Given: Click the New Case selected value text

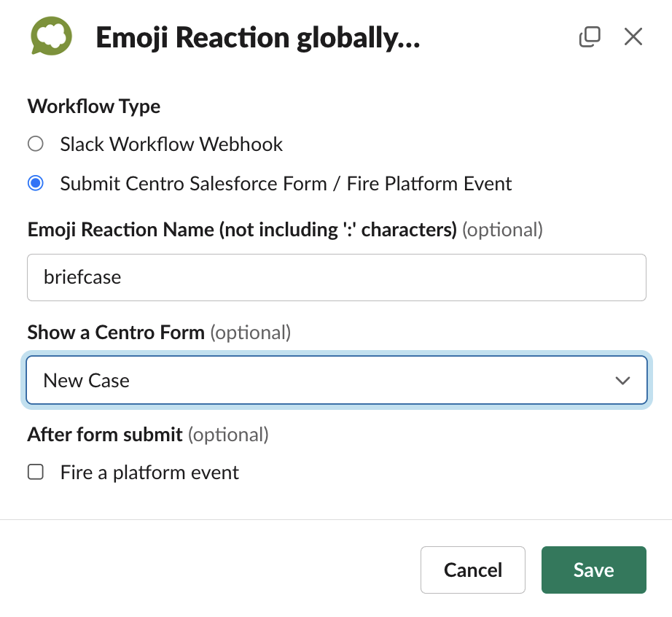Looking at the screenshot, I should click(87, 380).
